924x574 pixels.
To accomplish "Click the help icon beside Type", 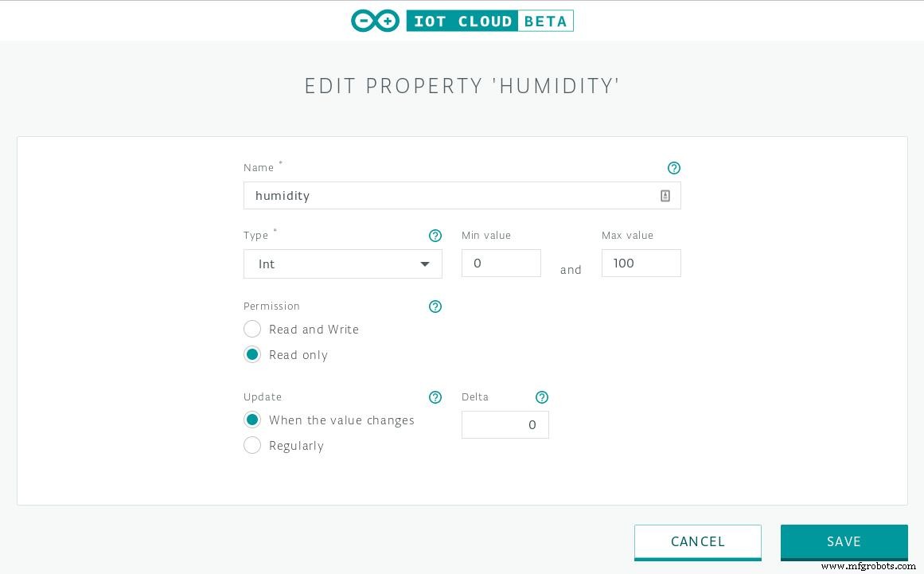I will (x=435, y=235).
